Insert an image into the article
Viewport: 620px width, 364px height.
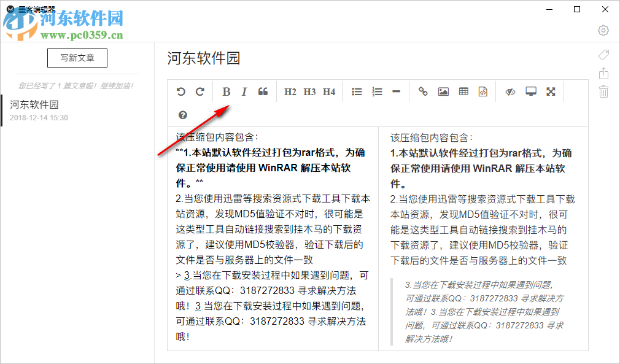[x=443, y=91]
